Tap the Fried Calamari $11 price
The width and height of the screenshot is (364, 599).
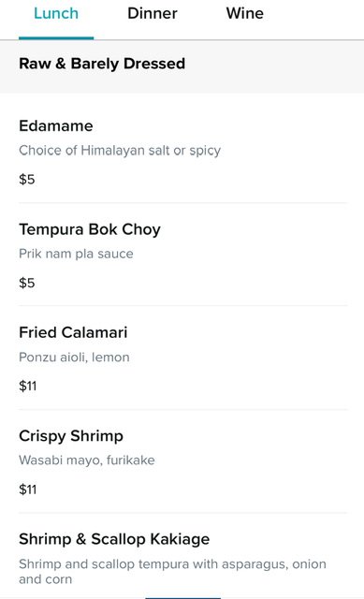point(28,386)
